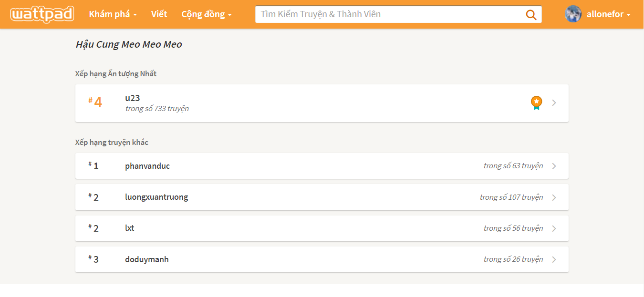Click the Hậu Cung Meo Meo Meo title
The height and width of the screenshot is (297, 644).
coord(129,44)
